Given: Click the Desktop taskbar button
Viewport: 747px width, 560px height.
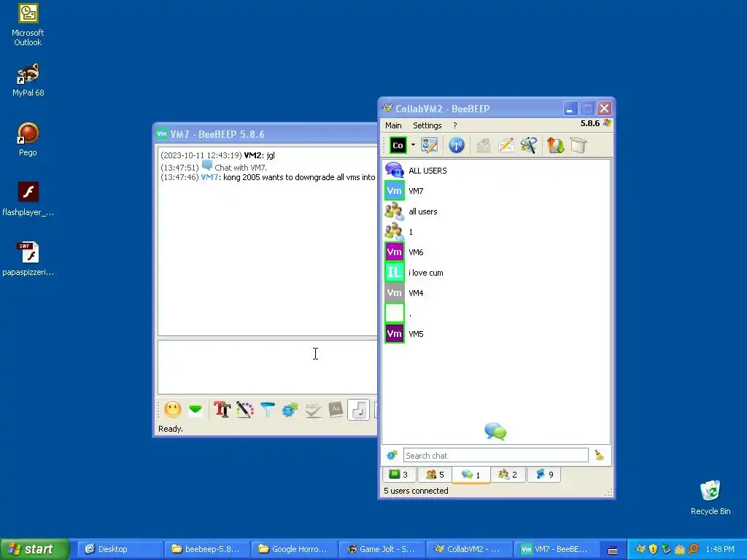Looking at the screenshot, I should tap(119, 549).
